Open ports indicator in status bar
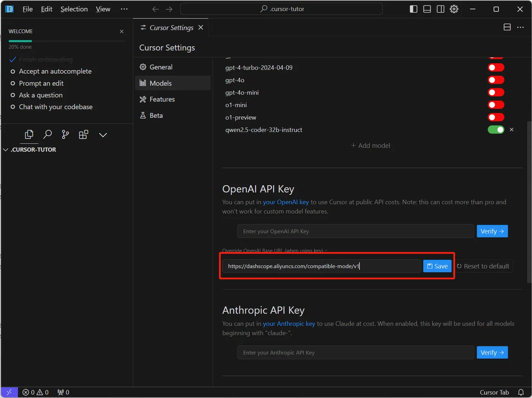Viewport: 532px width, 398px height. coord(63,392)
